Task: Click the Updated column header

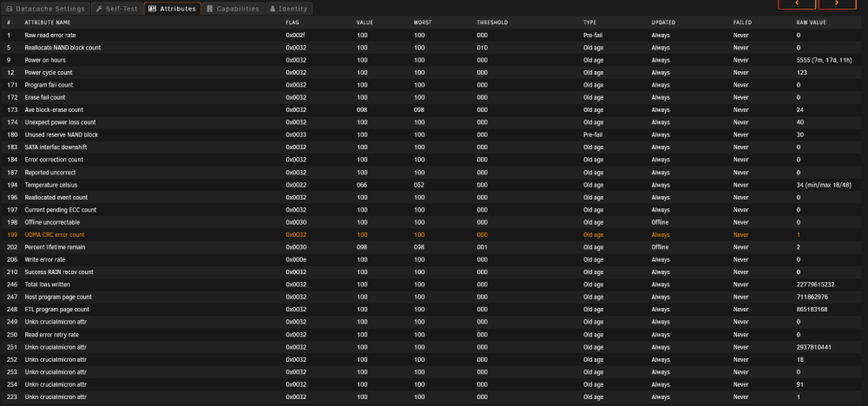Action: pos(663,23)
